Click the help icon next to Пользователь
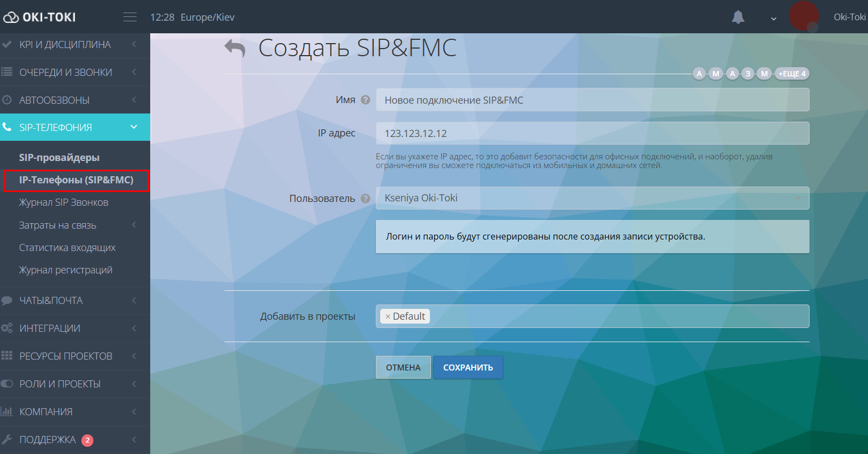Screen dimensions: 868x454 click(365, 199)
